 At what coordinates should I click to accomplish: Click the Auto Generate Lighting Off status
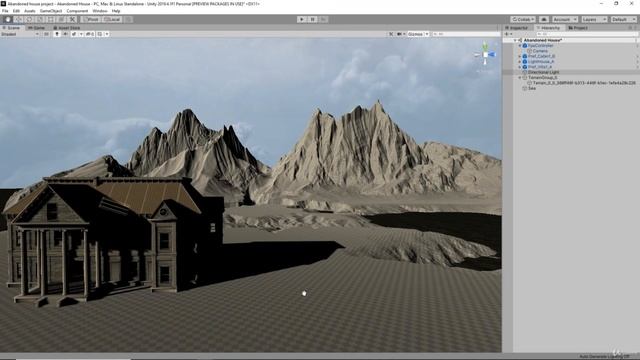click(x=604, y=356)
